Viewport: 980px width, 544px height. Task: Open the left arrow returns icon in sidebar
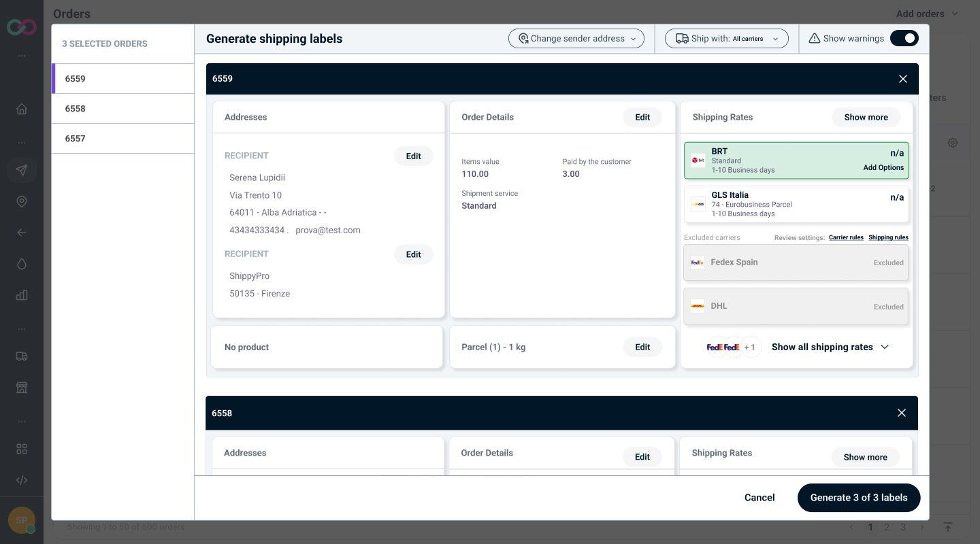[x=22, y=233]
